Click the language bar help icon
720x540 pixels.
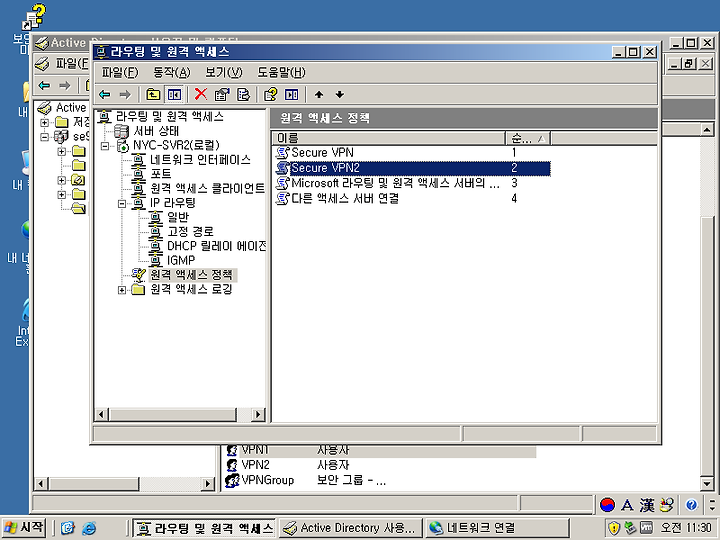pos(691,505)
